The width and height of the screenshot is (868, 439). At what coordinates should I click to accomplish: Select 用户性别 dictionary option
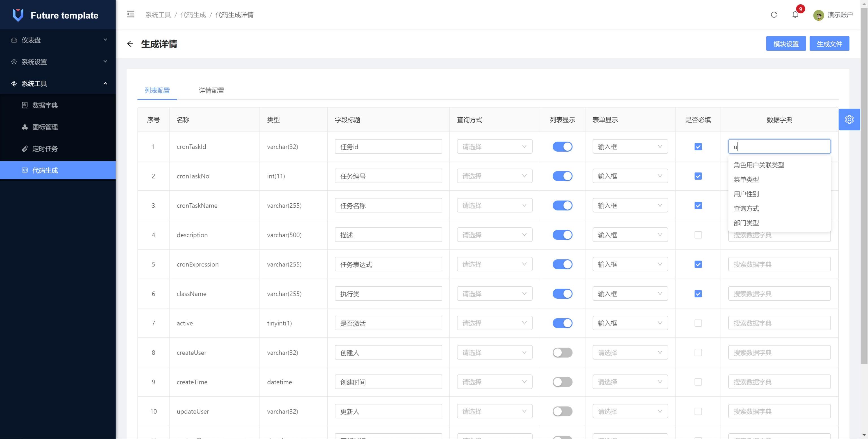click(x=779, y=194)
